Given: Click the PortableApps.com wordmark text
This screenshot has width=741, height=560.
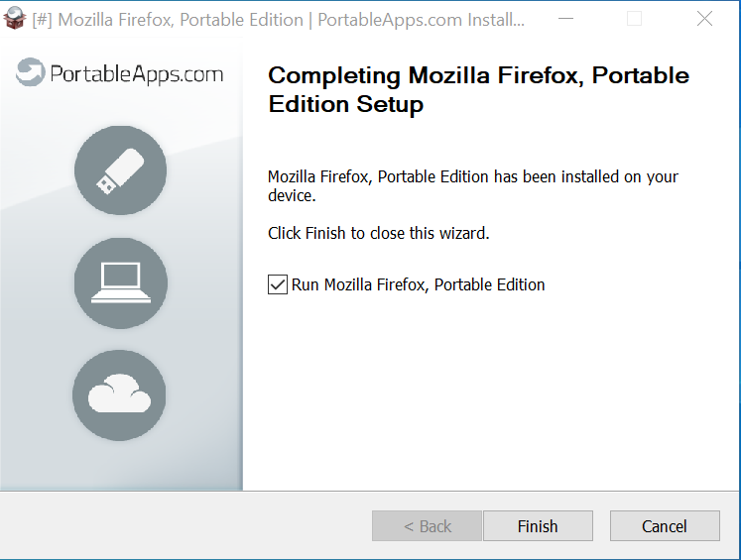Looking at the screenshot, I should click(x=137, y=74).
